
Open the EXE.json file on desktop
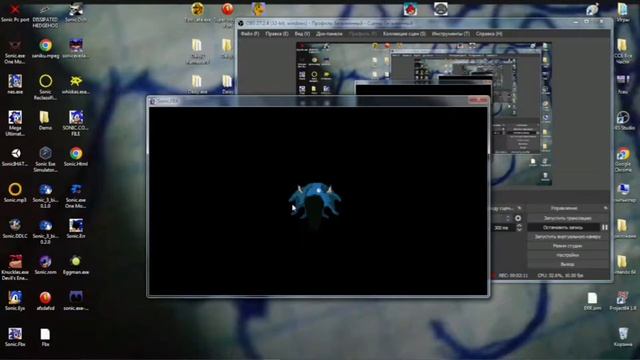coord(592,298)
